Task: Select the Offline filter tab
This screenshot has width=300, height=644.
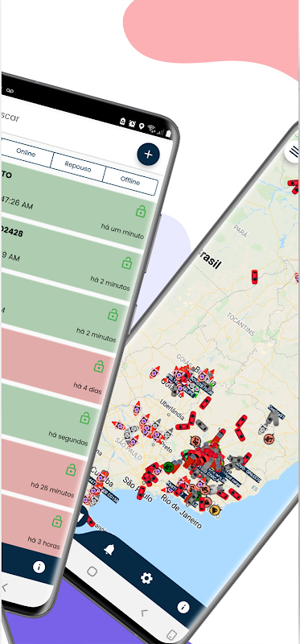Action: pyautogui.click(x=130, y=180)
